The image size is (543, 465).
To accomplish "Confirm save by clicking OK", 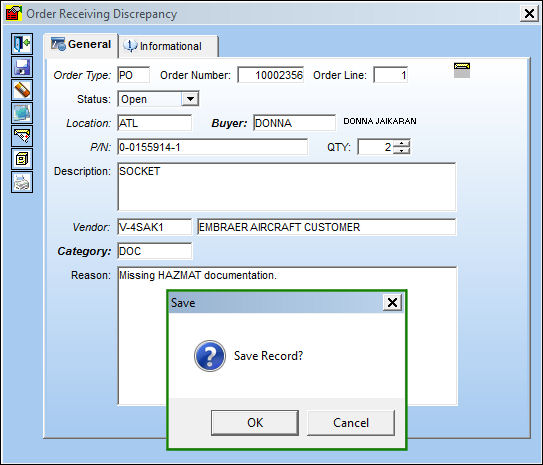I will [x=255, y=422].
